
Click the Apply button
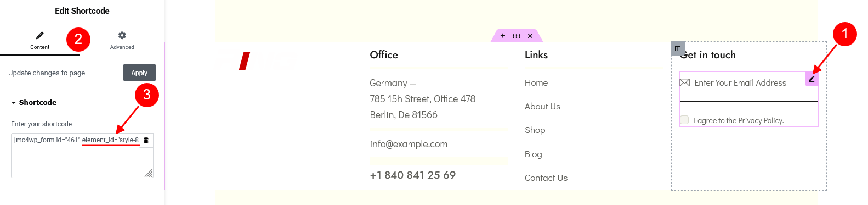click(139, 73)
